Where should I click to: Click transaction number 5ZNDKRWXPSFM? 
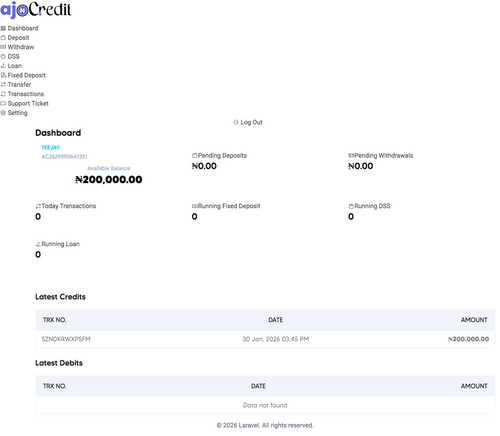tap(66, 339)
